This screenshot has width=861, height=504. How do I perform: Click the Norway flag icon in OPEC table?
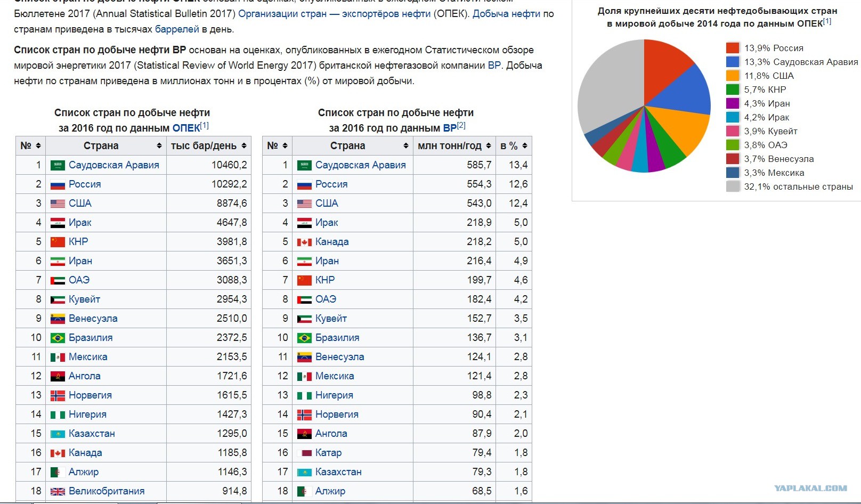coord(58,395)
